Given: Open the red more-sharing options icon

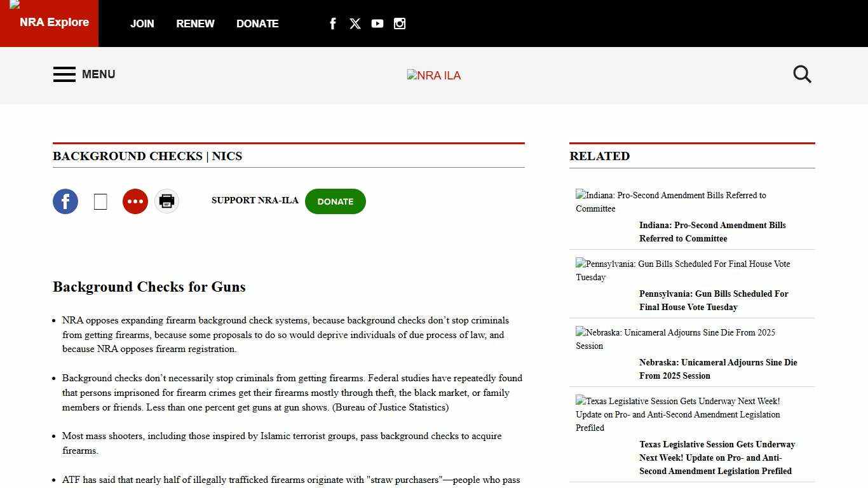Looking at the screenshot, I should tap(135, 201).
